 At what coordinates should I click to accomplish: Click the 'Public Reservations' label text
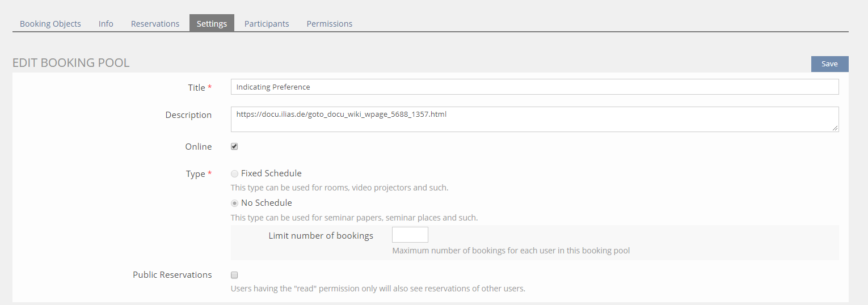pyautogui.click(x=172, y=275)
